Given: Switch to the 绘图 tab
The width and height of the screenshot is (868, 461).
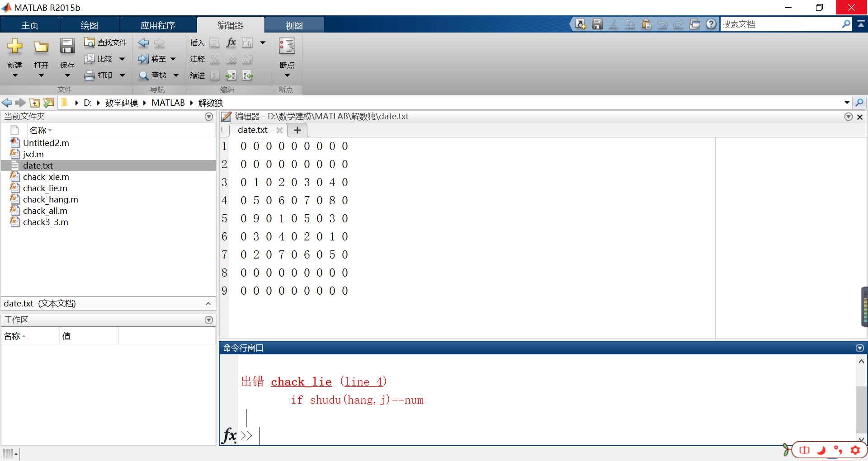Looking at the screenshot, I should click(90, 25).
